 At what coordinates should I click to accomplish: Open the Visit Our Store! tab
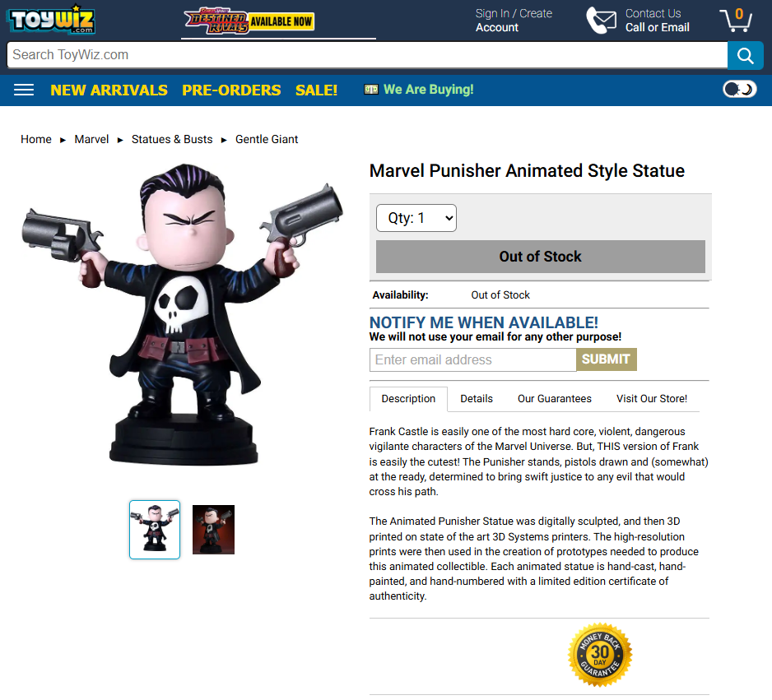click(x=651, y=398)
